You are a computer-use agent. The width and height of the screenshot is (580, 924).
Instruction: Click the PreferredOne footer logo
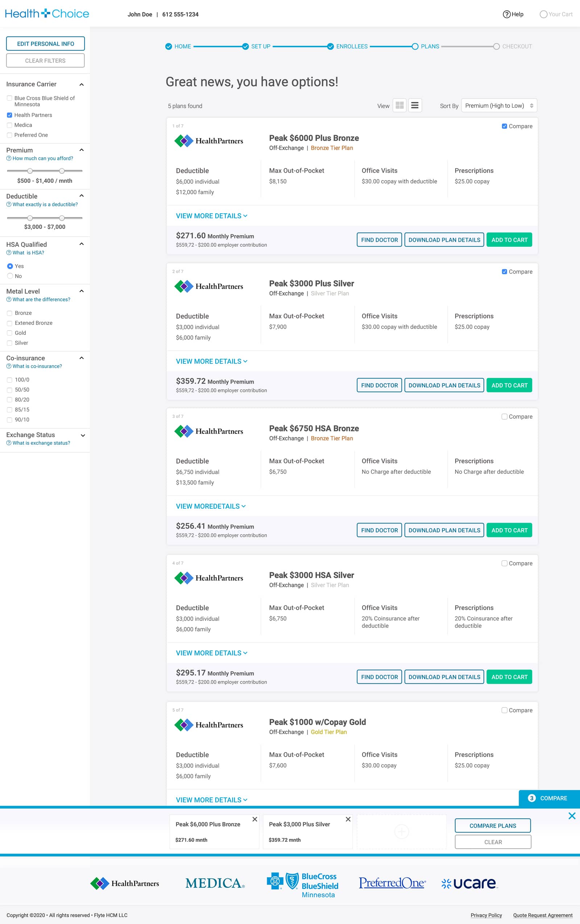(x=392, y=883)
